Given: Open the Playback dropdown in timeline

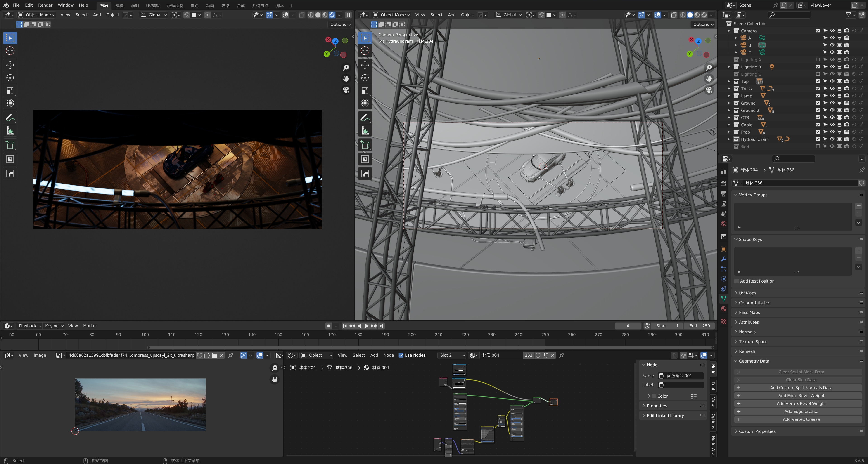Looking at the screenshot, I should [30, 326].
